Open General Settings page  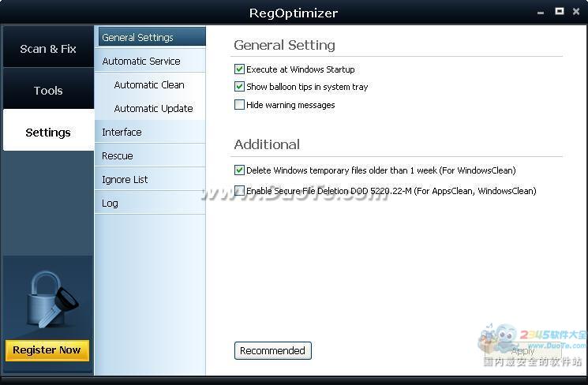(x=152, y=37)
